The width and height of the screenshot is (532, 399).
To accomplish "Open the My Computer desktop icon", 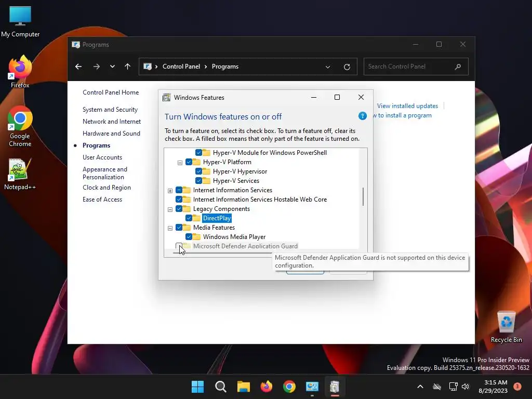I will pyautogui.click(x=20, y=21).
